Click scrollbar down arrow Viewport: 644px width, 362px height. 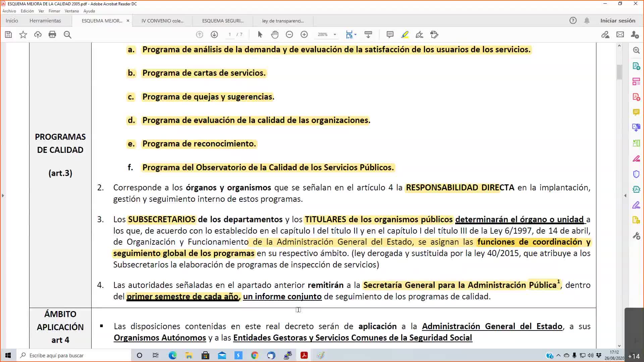[619, 346]
